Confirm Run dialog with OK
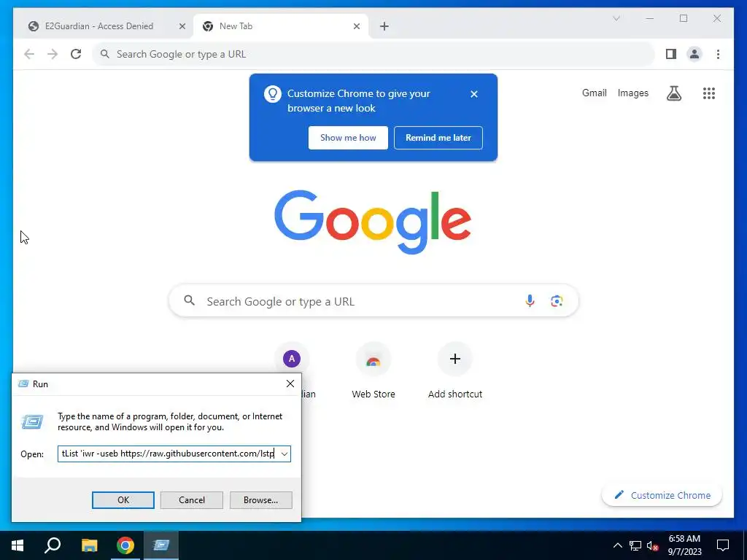The image size is (747, 560). (123, 500)
